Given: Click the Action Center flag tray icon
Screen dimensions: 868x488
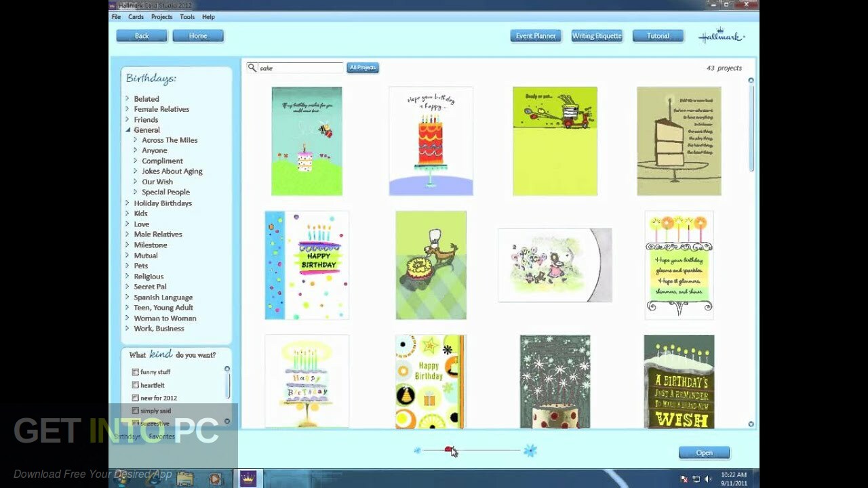Looking at the screenshot, I should click(x=684, y=479).
